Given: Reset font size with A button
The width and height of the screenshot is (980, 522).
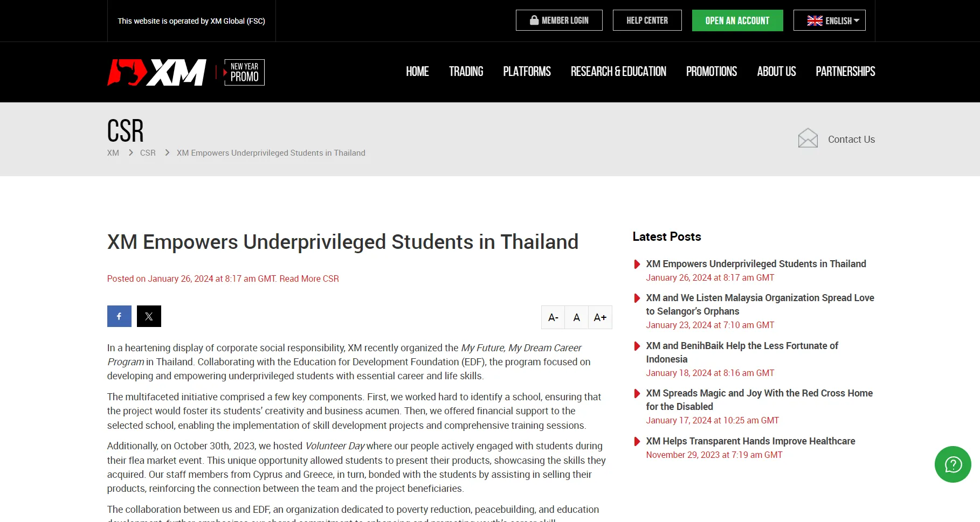Looking at the screenshot, I should (576, 317).
